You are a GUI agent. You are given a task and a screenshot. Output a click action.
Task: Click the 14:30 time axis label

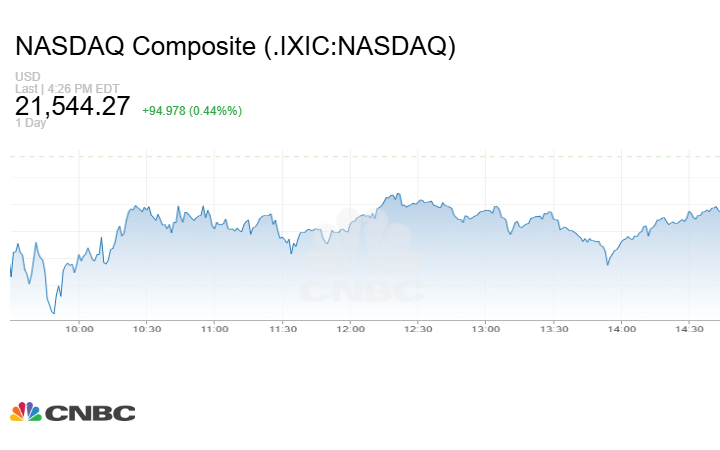pyautogui.click(x=690, y=328)
